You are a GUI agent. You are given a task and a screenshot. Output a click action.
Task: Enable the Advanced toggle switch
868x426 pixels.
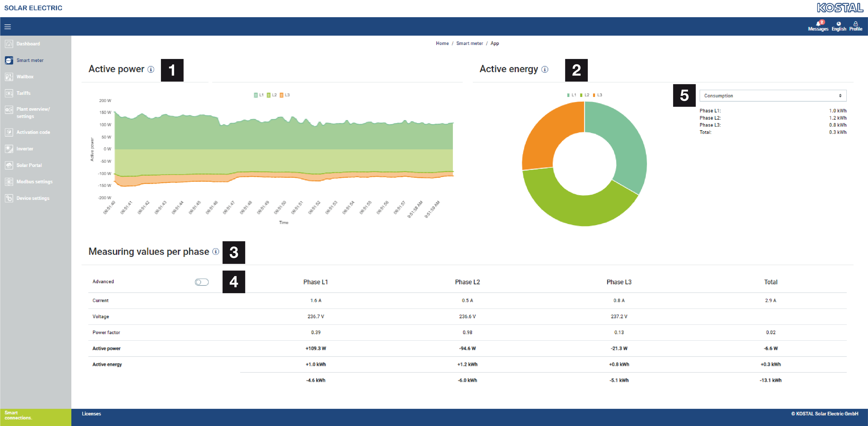pos(201,282)
